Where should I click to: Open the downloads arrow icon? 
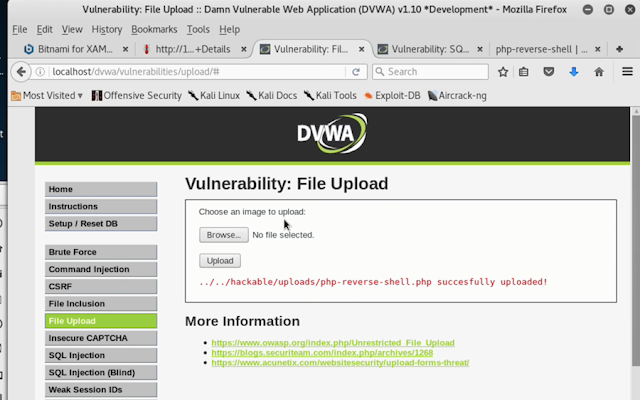(573, 72)
